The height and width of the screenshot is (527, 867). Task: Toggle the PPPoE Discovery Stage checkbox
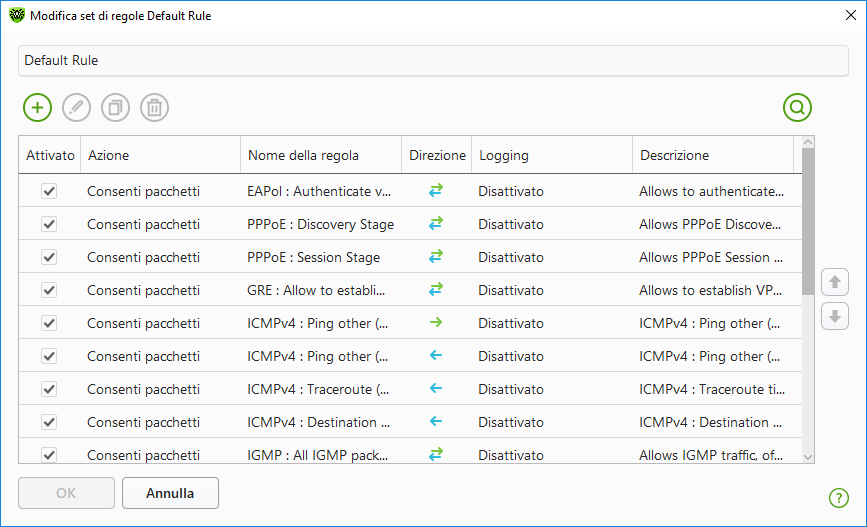coord(48,224)
